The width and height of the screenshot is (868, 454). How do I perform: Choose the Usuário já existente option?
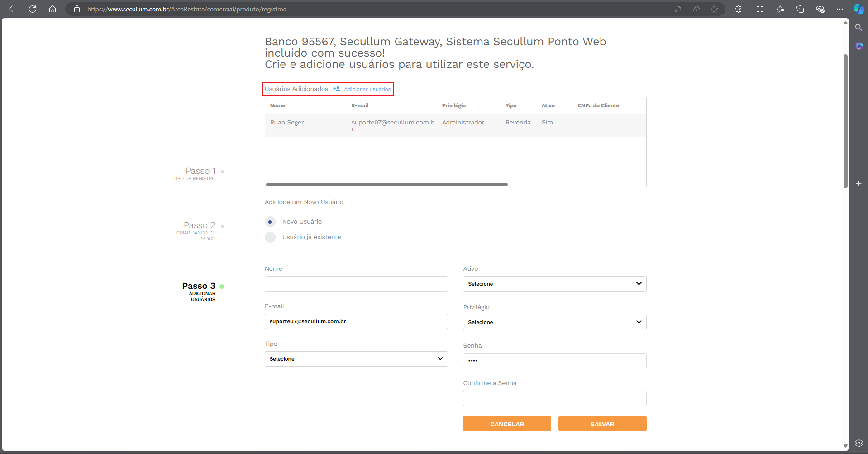pos(270,237)
